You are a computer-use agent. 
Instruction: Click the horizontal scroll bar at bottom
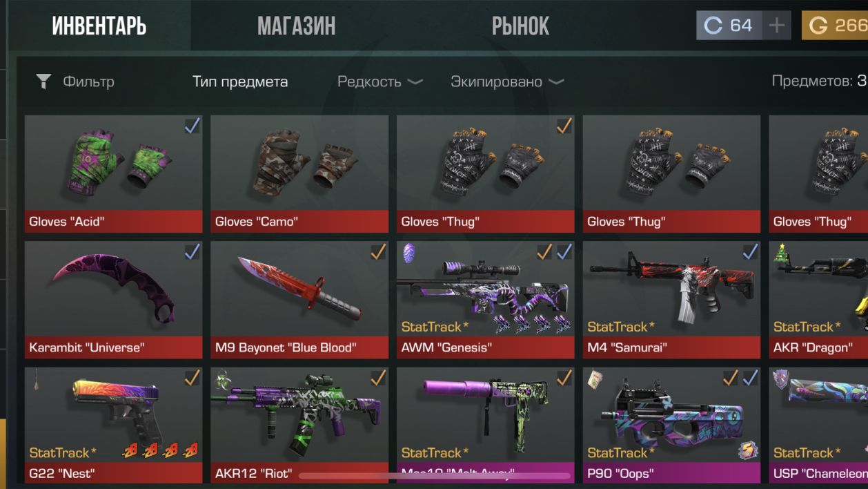435,476
